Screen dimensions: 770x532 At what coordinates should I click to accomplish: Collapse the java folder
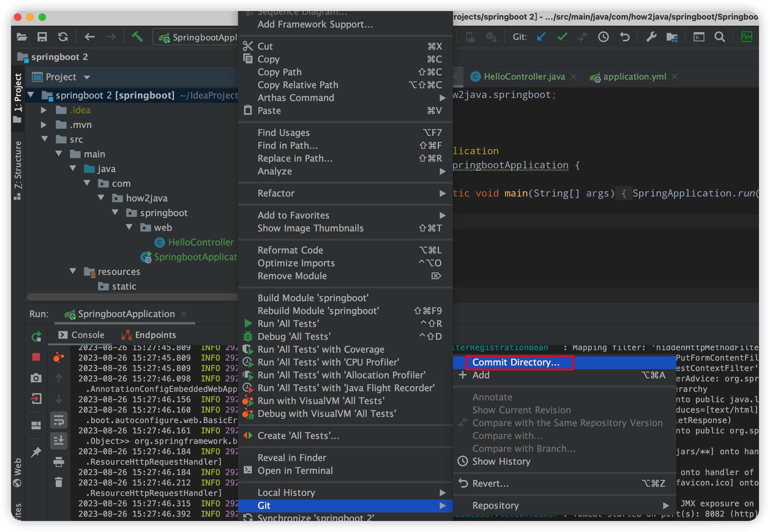click(x=73, y=168)
